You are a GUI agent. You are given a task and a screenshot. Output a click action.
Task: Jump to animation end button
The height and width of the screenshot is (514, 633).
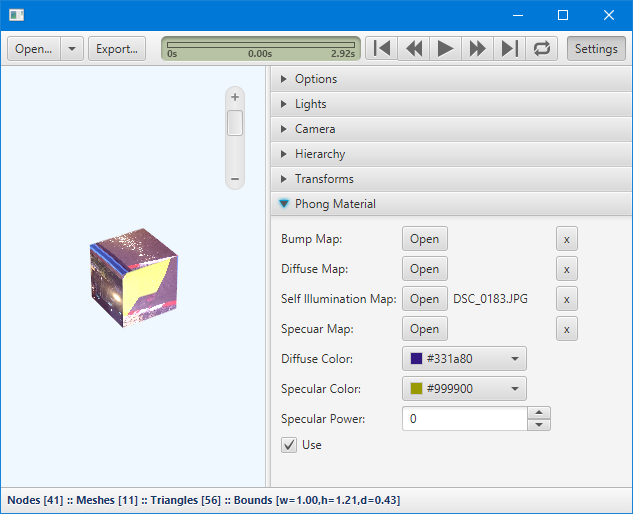tap(509, 49)
